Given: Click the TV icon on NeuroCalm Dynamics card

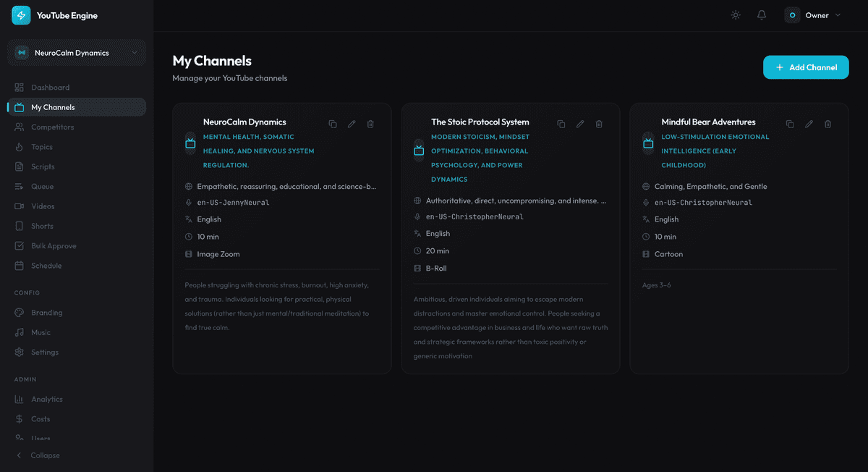Looking at the screenshot, I should (190, 143).
